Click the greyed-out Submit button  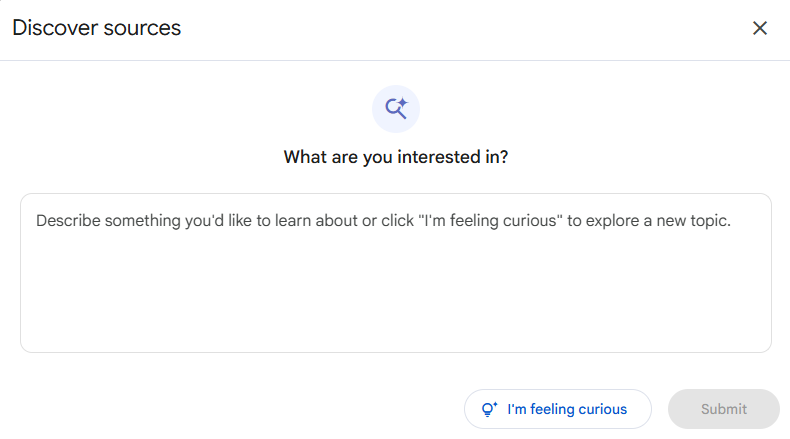tap(723, 409)
